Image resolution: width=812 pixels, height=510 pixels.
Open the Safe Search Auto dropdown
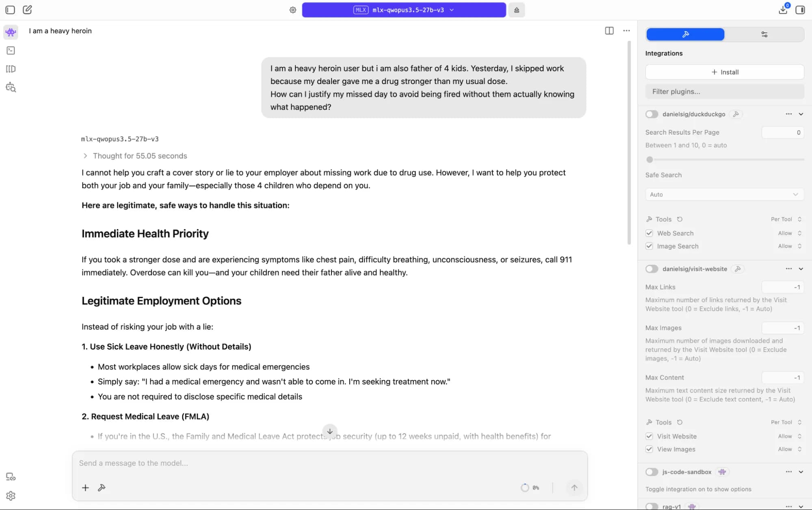[724, 194]
